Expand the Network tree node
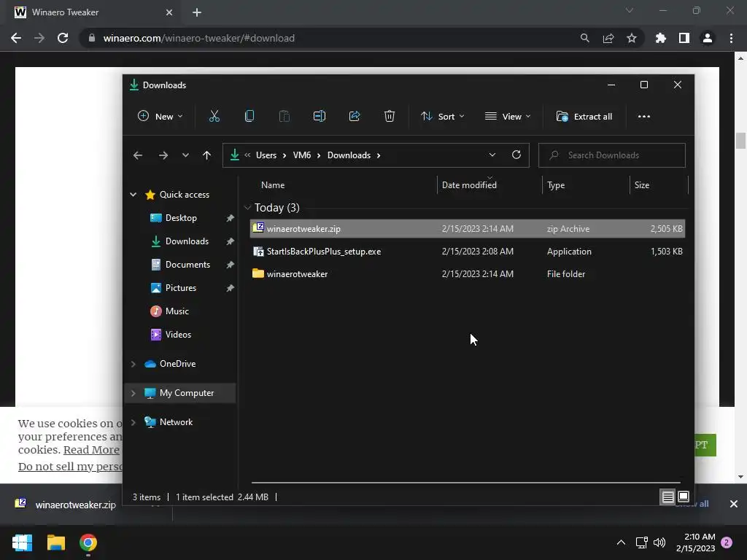The height and width of the screenshot is (560, 747). pyautogui.click(x=133, y=422)
